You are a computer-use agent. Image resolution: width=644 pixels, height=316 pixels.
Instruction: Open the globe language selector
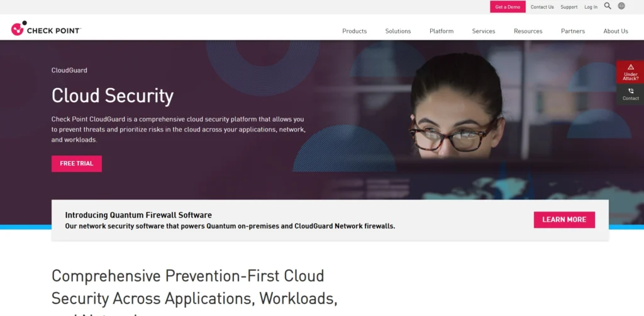[621, 6]
